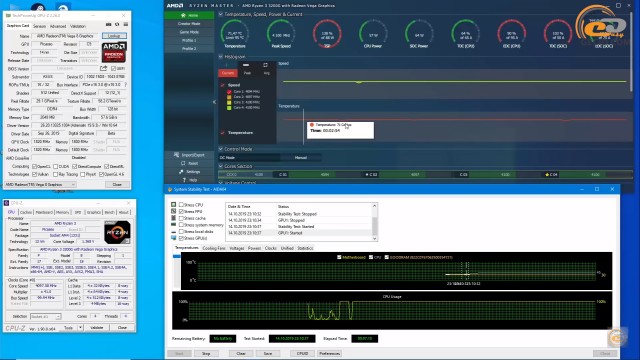Click Lookup button in GPU-Z
Viewport: 640px width, 360px height.
point(114,36)
